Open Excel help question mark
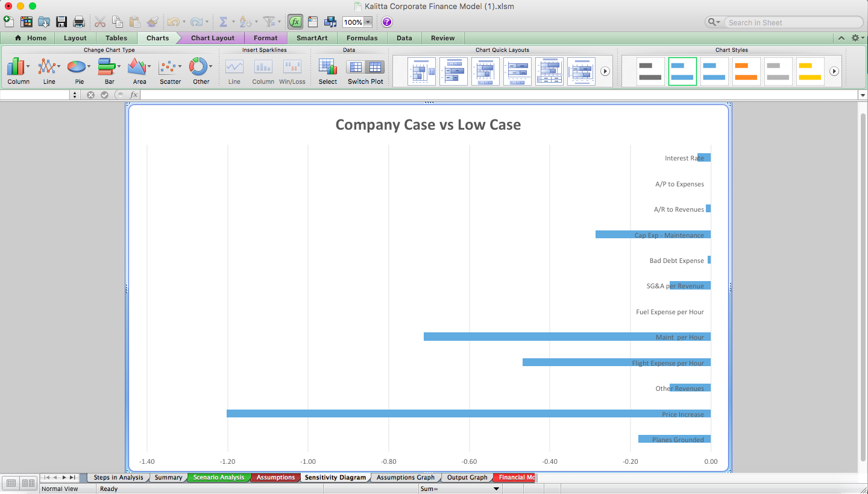 [x=387, y=22]
